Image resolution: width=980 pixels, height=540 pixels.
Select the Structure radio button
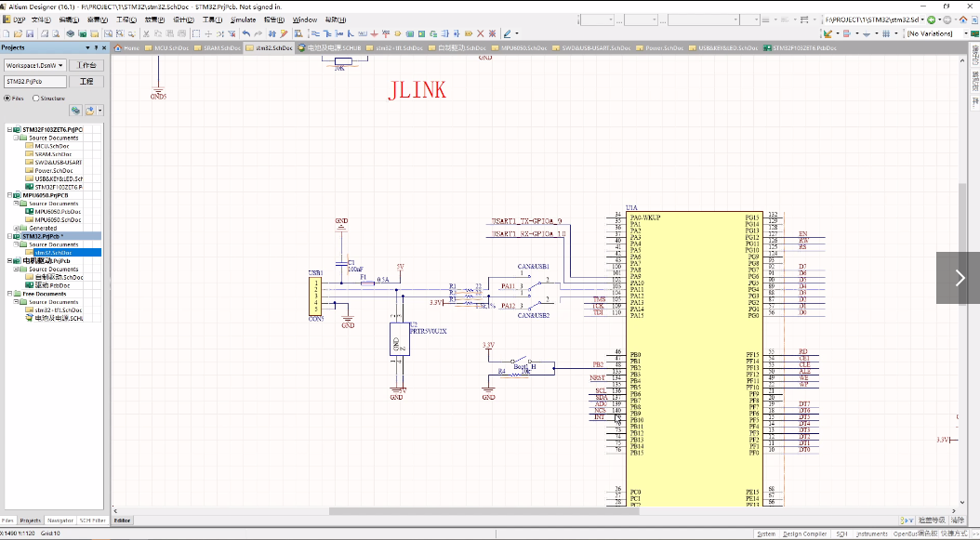(35, 99)
